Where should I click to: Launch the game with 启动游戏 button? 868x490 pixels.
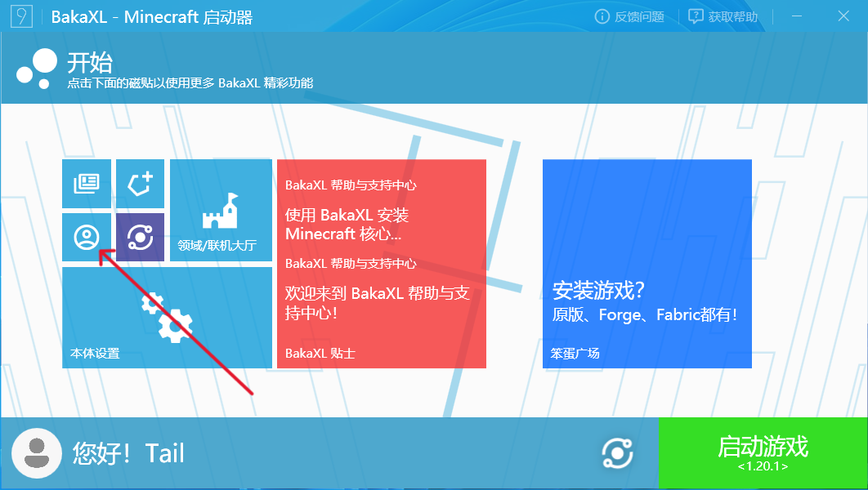(x=763, y=453)
